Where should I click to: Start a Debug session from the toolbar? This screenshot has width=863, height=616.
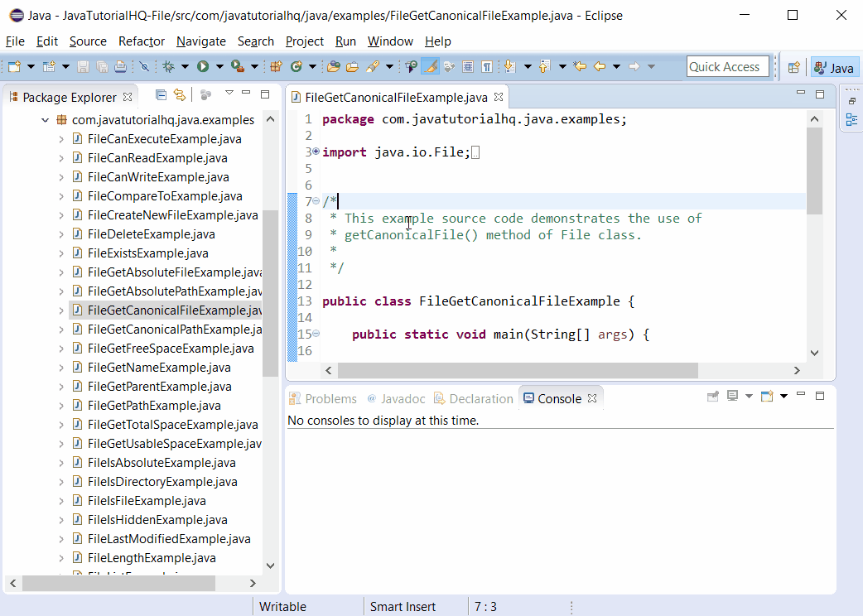[170, 65]
